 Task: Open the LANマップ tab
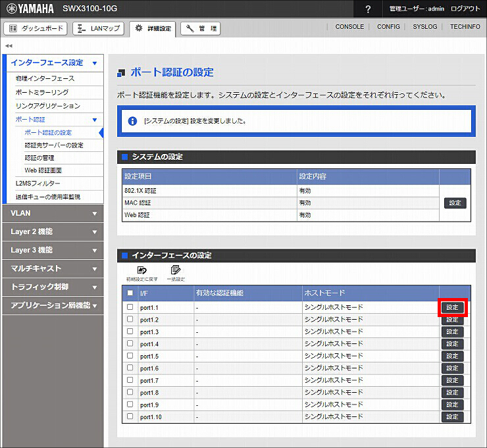pyautogui.click(x=99, y=28)
